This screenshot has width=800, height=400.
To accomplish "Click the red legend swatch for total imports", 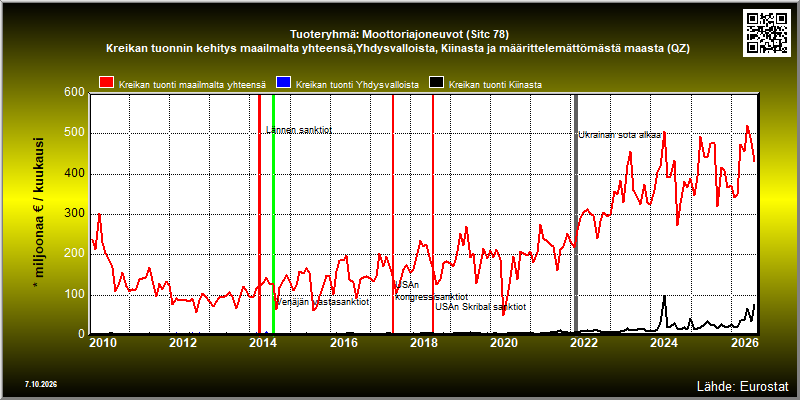I will (106, 82).
